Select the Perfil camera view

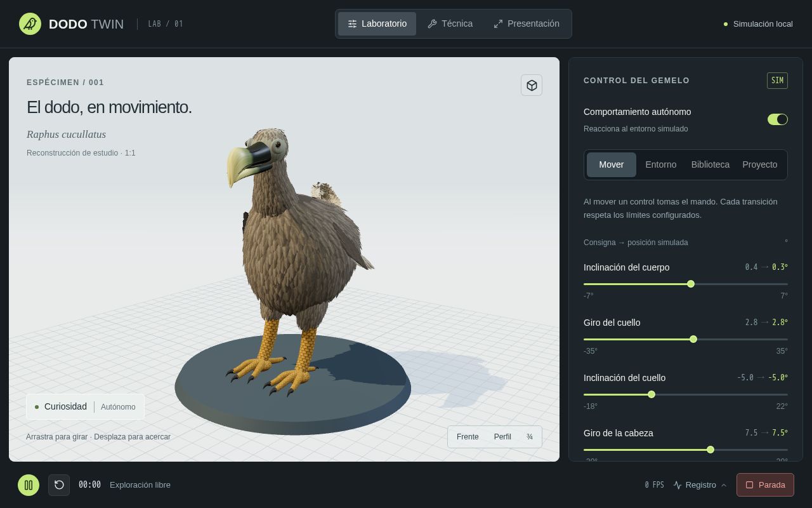502,437
